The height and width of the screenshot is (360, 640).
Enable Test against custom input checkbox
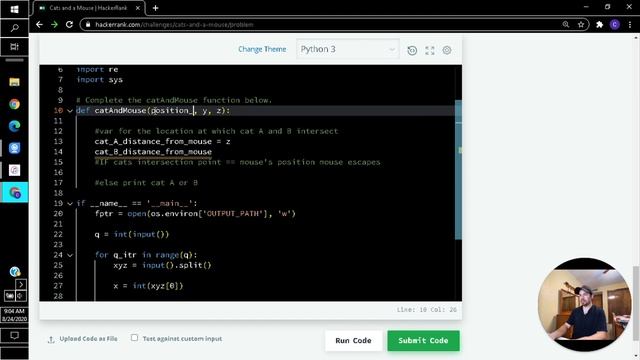(134, 338)
